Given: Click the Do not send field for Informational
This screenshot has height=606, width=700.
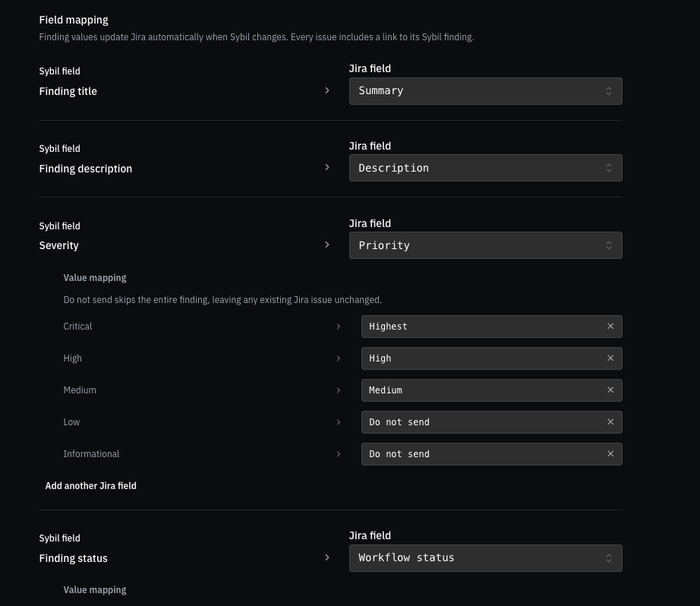Looking at the screenshot, I should (x=491, y=453).
